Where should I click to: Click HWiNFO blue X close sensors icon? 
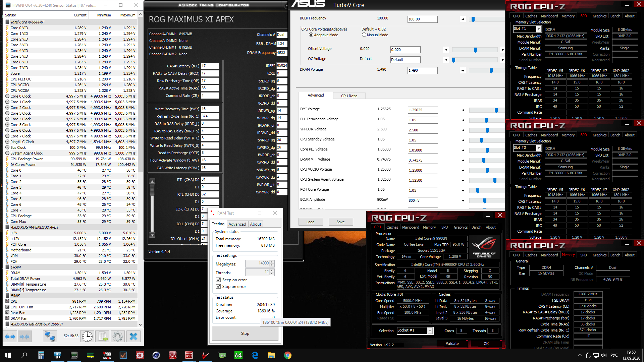point(133,336)
